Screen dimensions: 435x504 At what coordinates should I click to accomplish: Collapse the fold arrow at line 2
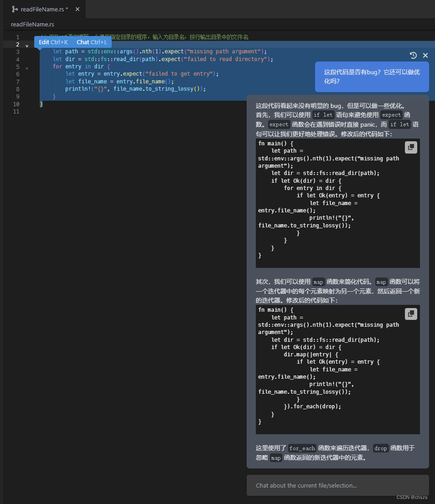[26, 45]
